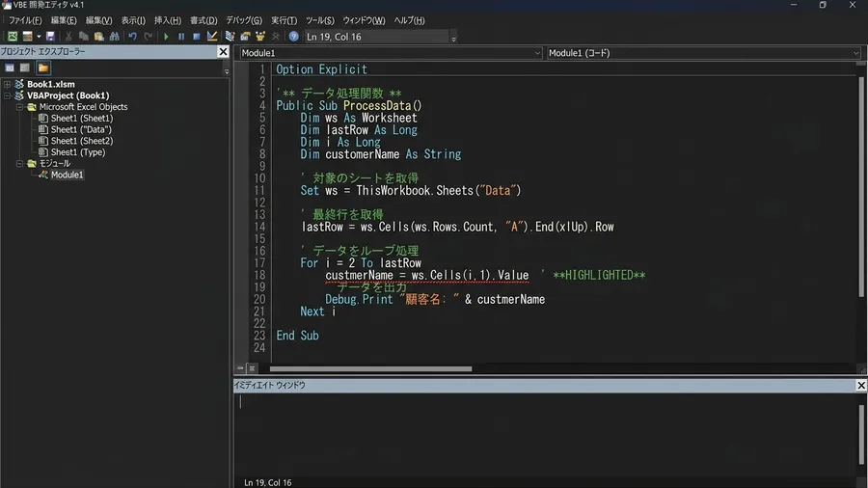The width and height of the screenshot is (868, 488).
Task: Open the arrow beside the Insert UserForm icon
Action: (39, 37)
